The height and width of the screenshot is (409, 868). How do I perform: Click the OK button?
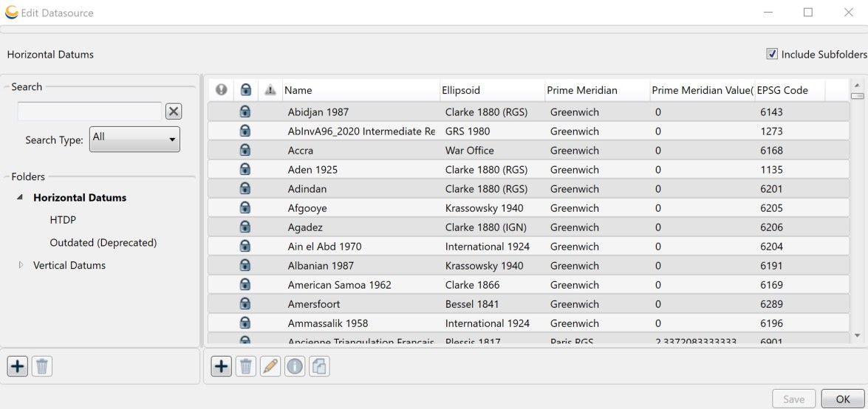click(842, 399)
